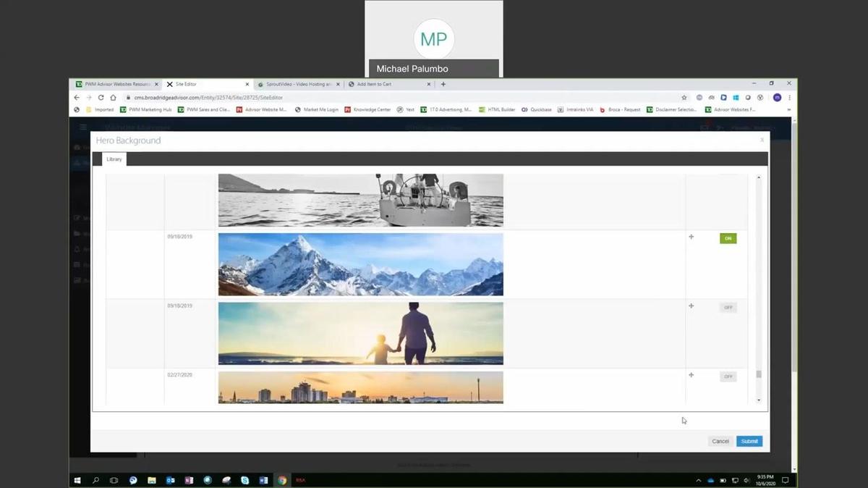The width and height of the screenshot is (868, 488).
Task: Open Broca - Request bookmark
Action: pos(621,109)
